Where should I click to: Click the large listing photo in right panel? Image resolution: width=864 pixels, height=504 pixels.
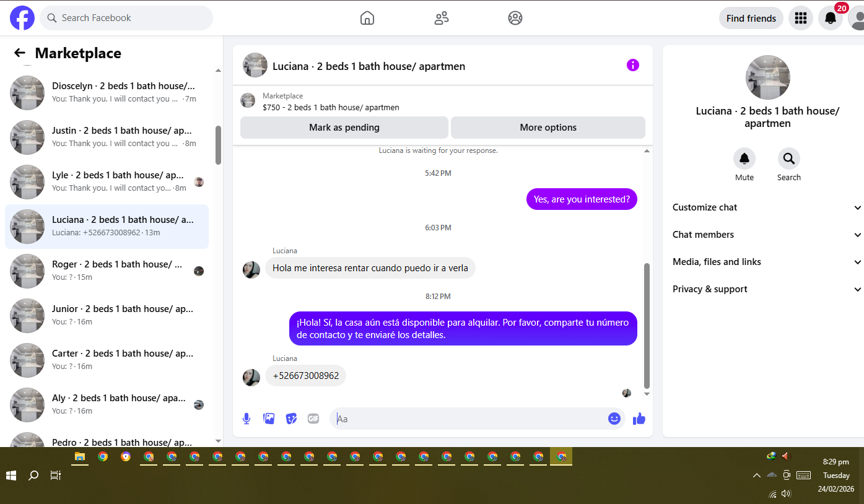768,77
